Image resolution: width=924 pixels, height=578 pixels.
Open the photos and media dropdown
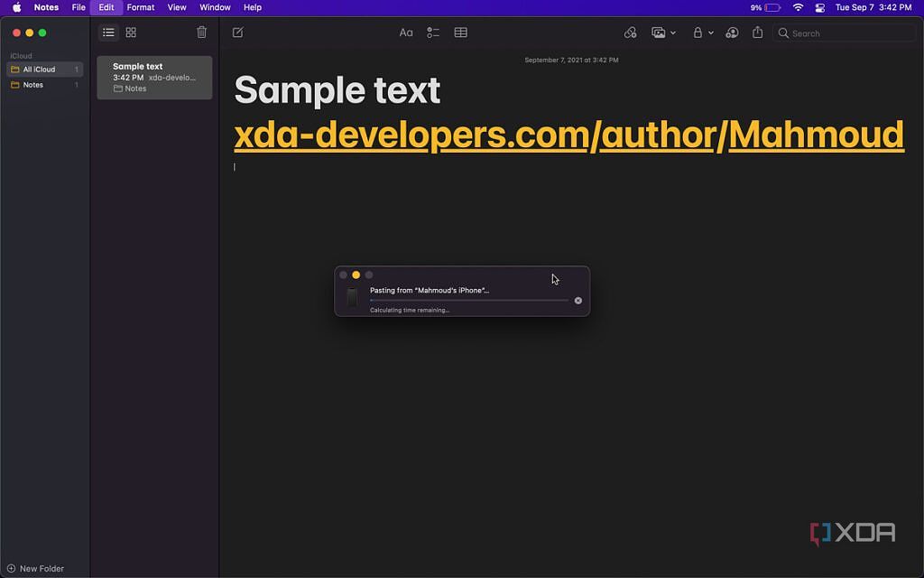[663, 33]
